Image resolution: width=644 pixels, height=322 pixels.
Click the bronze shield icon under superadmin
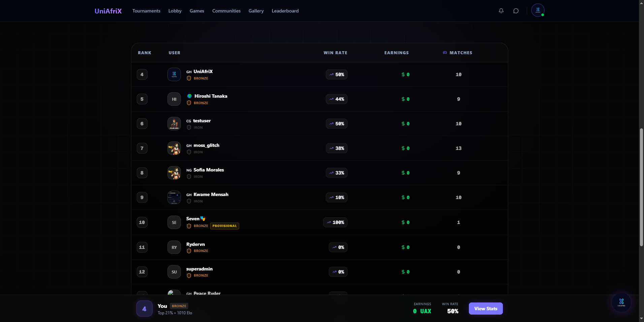tap(189, 276)
